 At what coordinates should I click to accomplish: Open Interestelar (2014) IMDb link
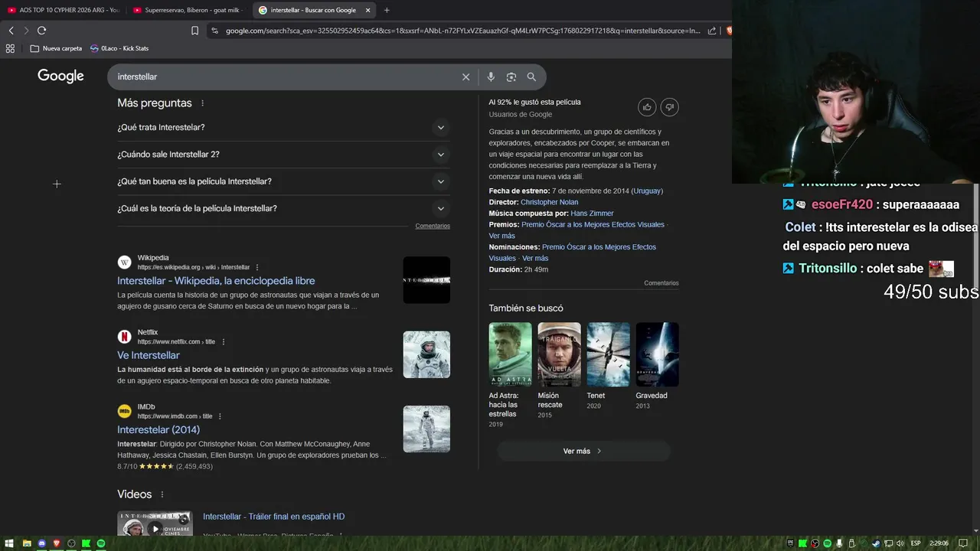pyautogui.click(x=158, y=429)
